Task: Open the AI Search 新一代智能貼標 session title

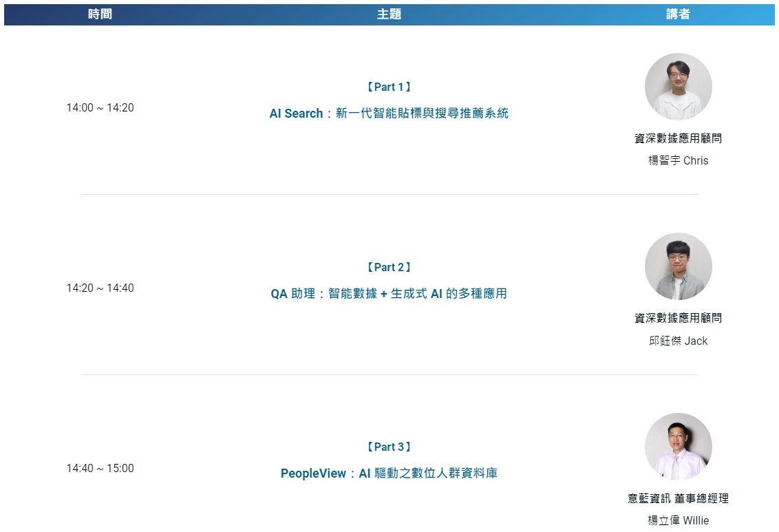Action: point(389,114)
